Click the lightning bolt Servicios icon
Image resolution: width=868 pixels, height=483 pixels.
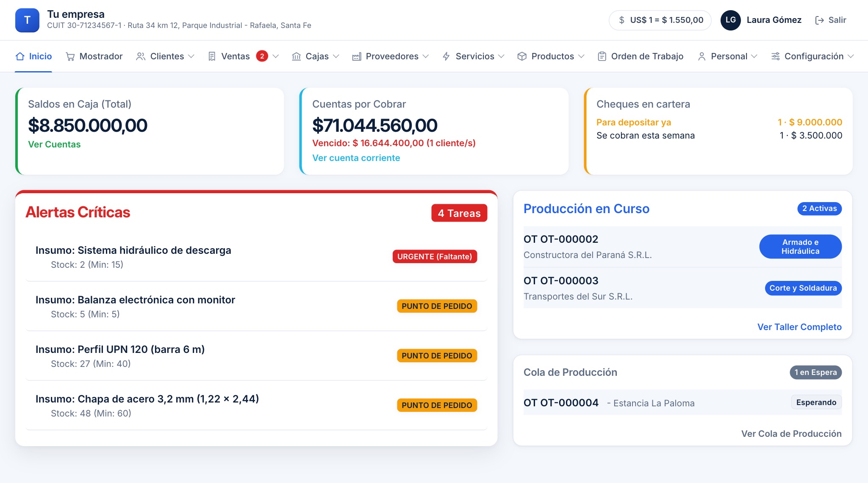pyautogui.click(x=446, y=56)
